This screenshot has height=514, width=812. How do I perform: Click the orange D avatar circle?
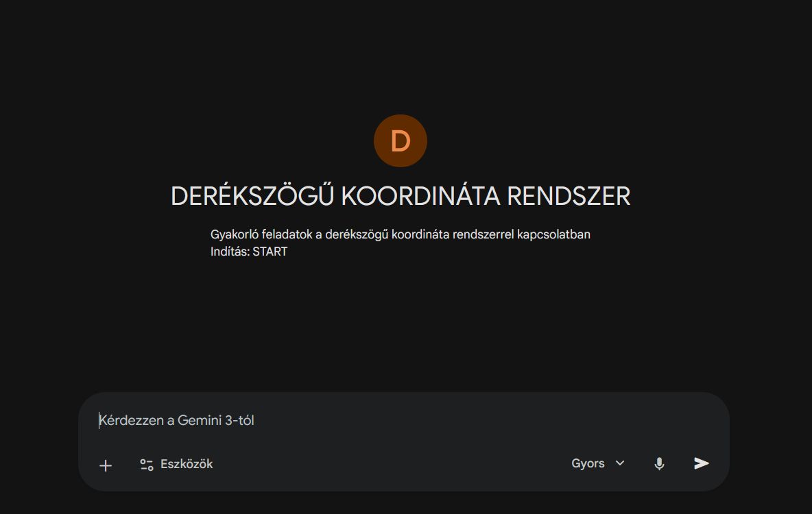click(401, 141)
